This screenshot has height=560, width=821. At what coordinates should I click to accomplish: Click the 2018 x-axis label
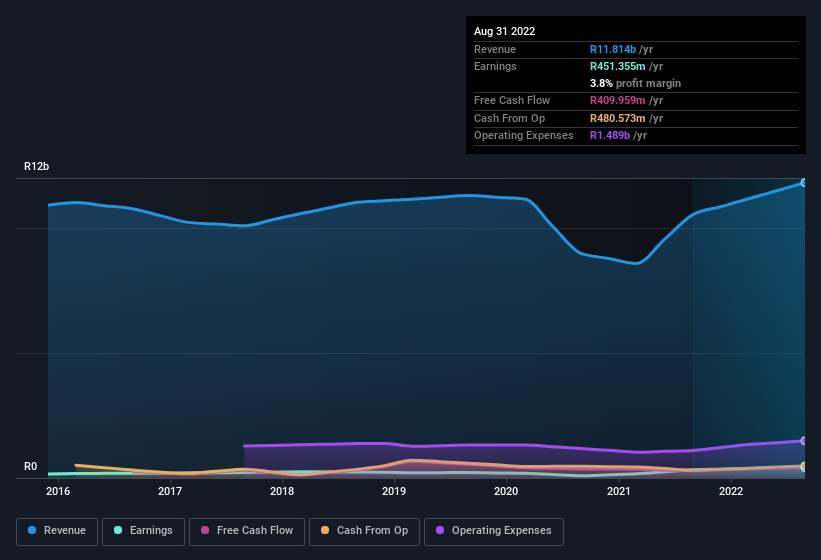pyautogui.click(x=282, y=491)
